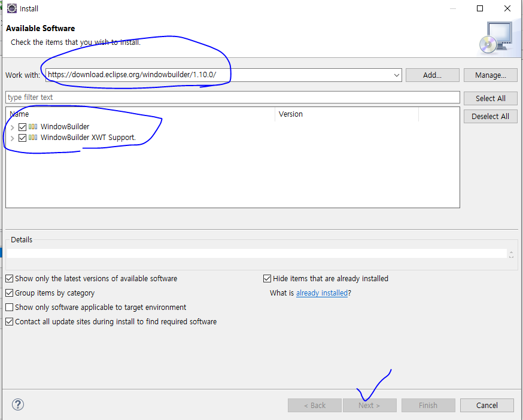Click the type filter text field

[233, 98]
